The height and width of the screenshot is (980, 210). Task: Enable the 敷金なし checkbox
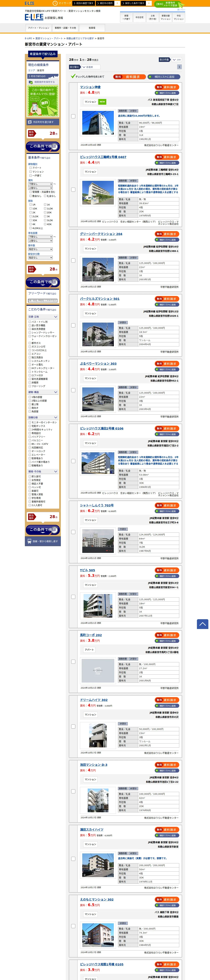[x=30, y=196]
